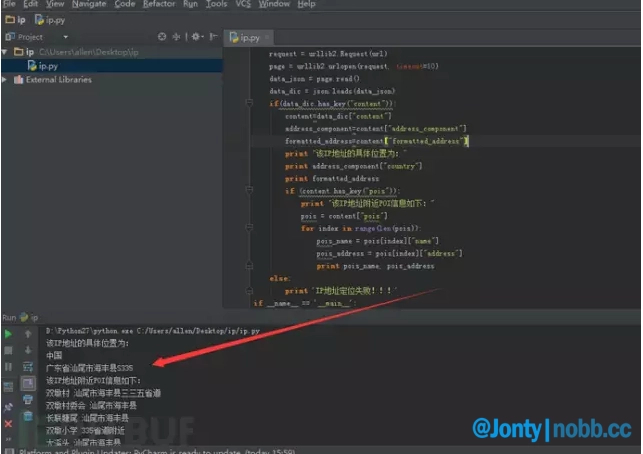Toggle scroll-to-end button in Run panel

coord(28,383)
